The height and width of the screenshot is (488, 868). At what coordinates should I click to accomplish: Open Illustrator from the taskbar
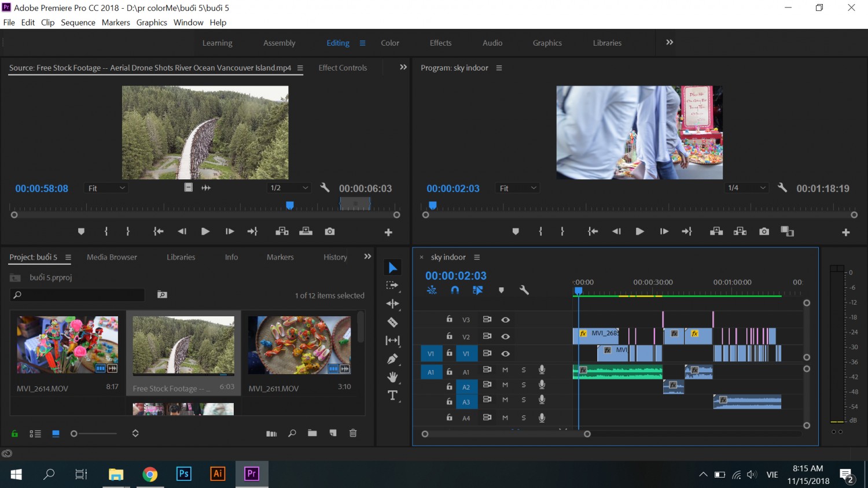218,474
